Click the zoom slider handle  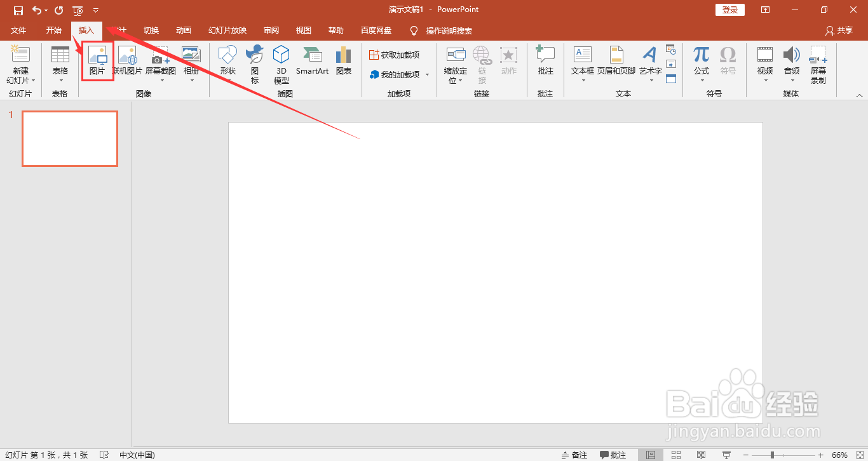[772, 455]
